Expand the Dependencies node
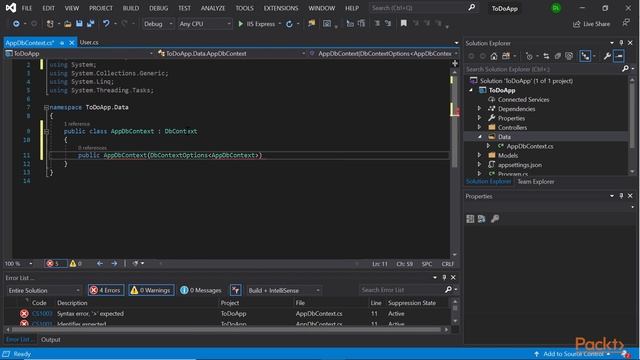This screenshot has height=360, width=640. 480,109
